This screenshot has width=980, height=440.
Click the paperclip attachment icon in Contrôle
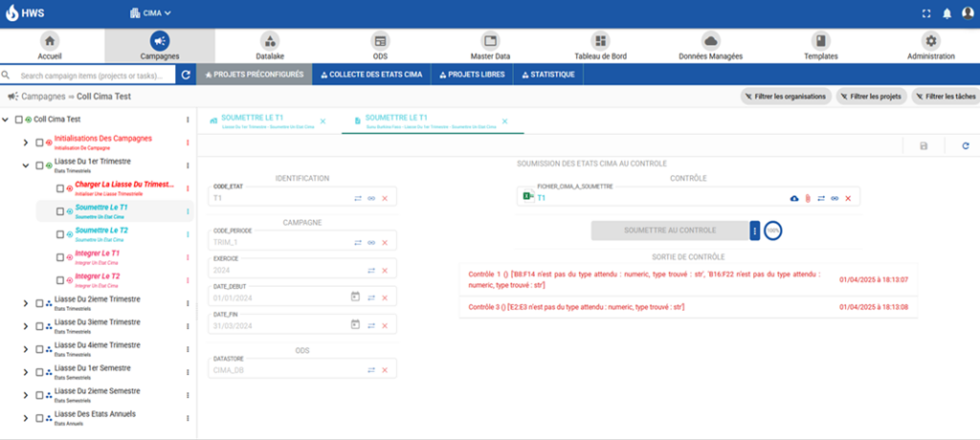pyautogui.click(x=807, y=198)
